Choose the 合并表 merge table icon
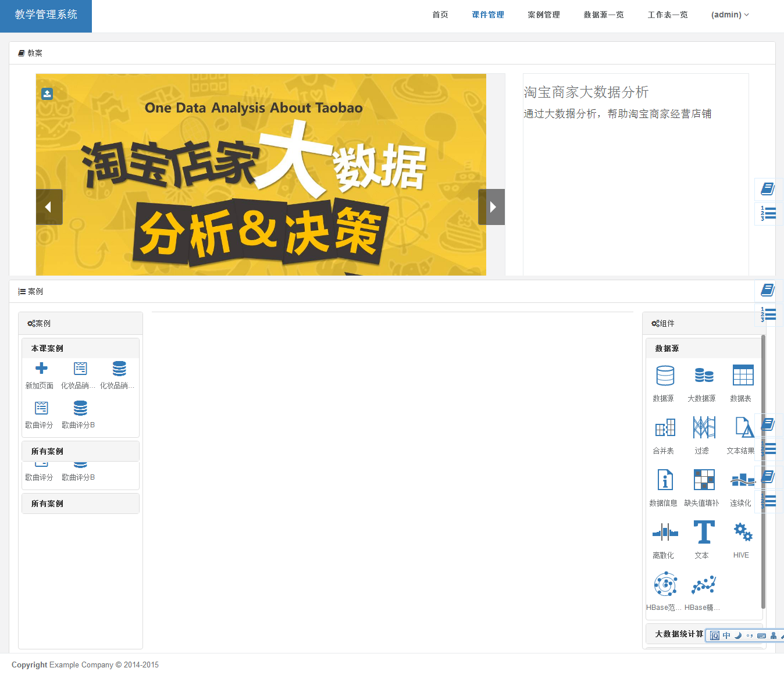 point(665,428)
